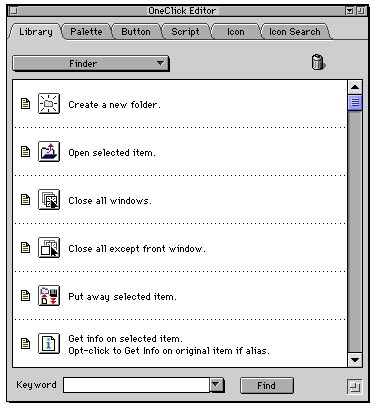The image size is (376, 409).
Task: Click the Close all windows icon
Action: click(49, 200)
